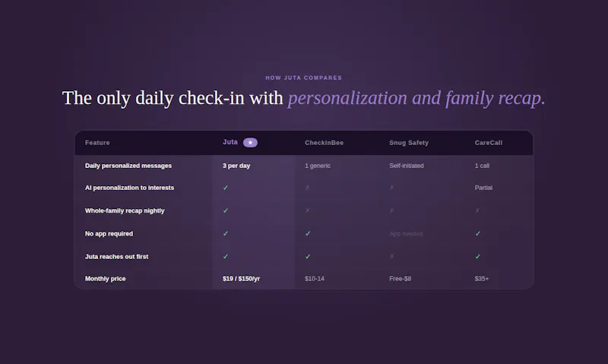The width and height of the screenshot is (608, 364).
Task: Click the Juta column header
Action: pyautogui.click(x=230, y=142)
